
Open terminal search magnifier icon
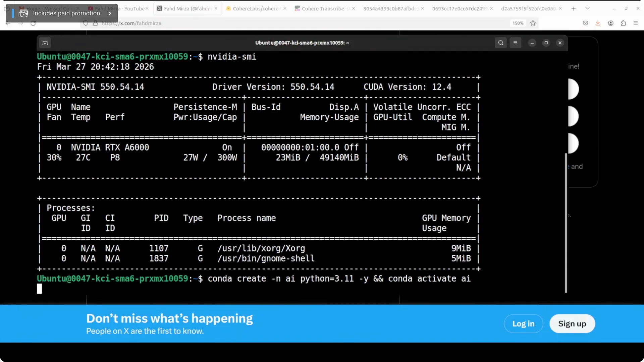(x=501, y=43)
